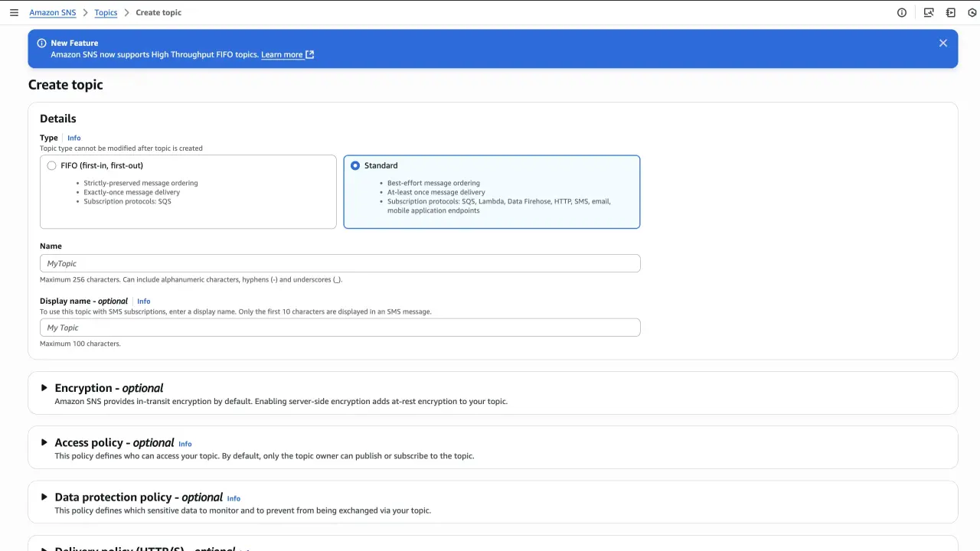Click the "Maximum 256 characters" hint text
This screenshot has height=551, width=980.
point(191,279)
